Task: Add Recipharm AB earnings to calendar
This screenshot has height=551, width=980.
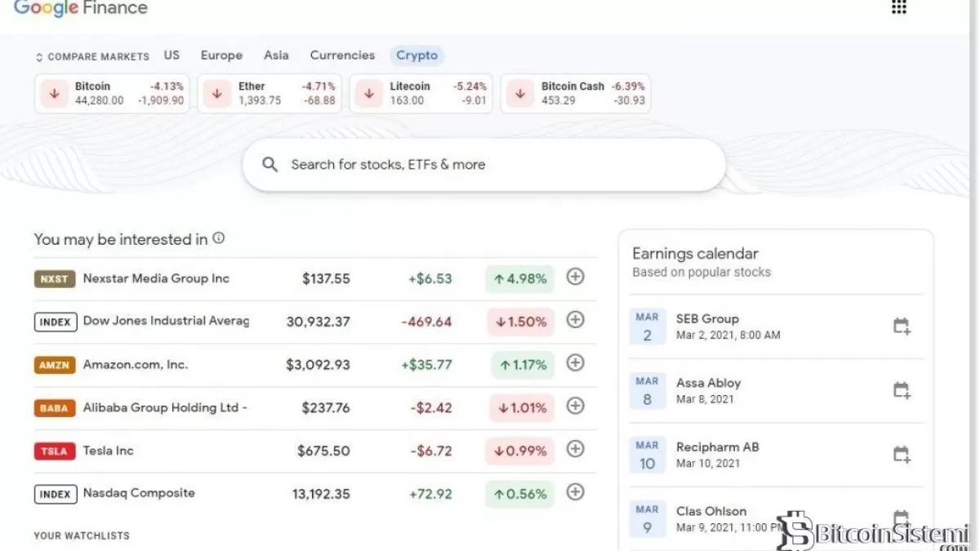Action: coord(901,455)
